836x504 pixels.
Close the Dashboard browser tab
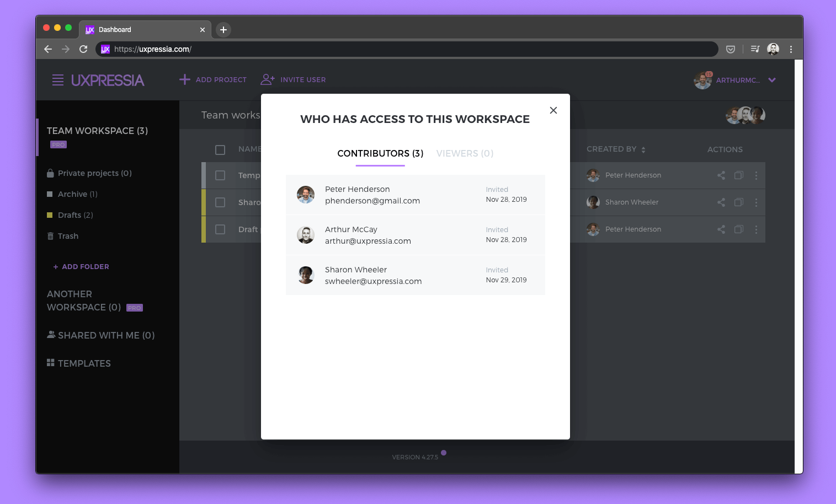pyautogui.click(x=203, y=30)
